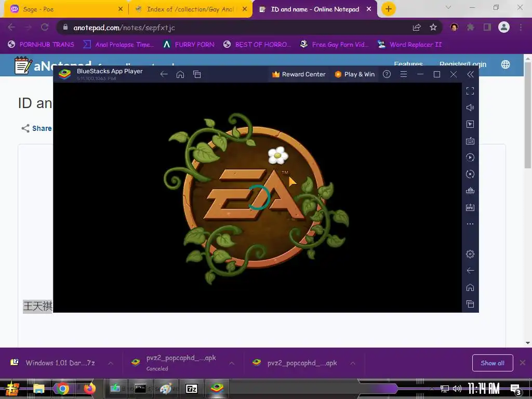Click the system tray volume icon
This screenshot has height=399, width=532.
pyautogui.click(x=457, y=389)
